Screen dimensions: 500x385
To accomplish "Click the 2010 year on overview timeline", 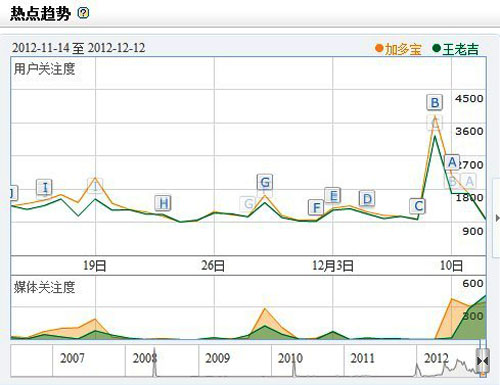I will pos(290,358).
